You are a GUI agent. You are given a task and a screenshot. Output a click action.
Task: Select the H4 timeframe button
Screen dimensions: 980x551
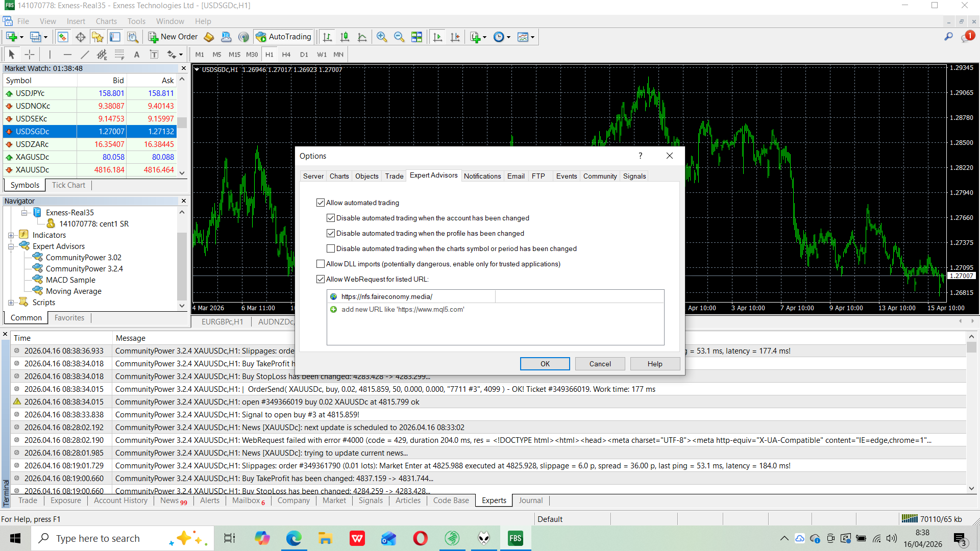[x=286, y=54]
